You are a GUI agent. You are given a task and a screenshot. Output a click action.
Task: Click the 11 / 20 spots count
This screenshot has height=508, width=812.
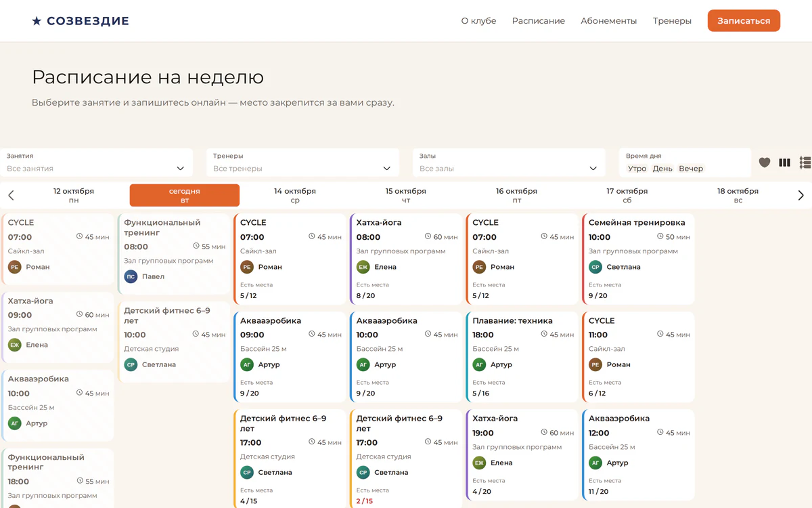tap(598, 492)
